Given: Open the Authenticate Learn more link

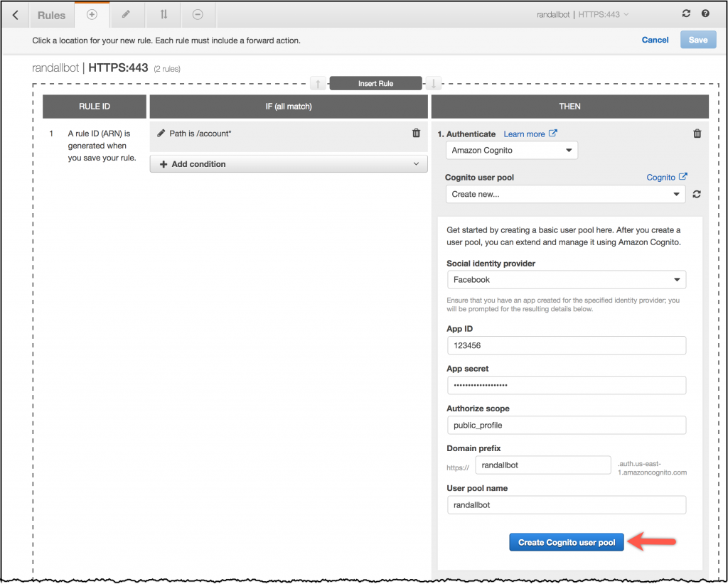Looking at the screenshot, I should tap(530, 134).
